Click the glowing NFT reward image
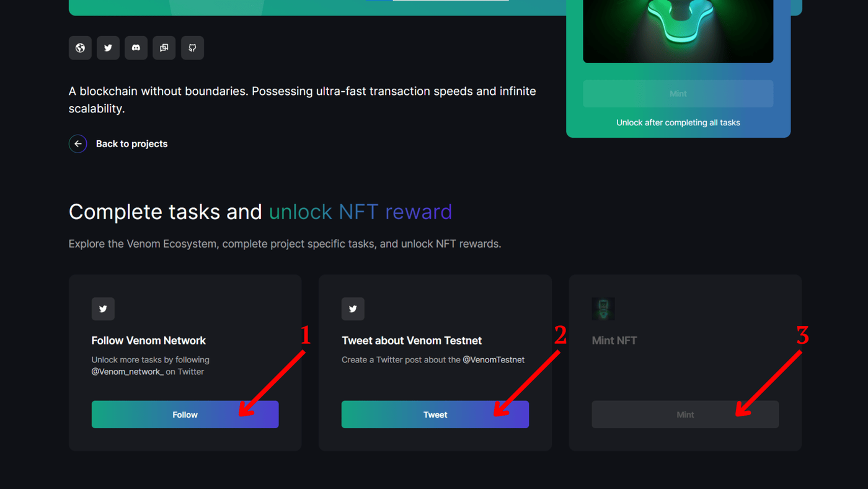 (678, 31)
